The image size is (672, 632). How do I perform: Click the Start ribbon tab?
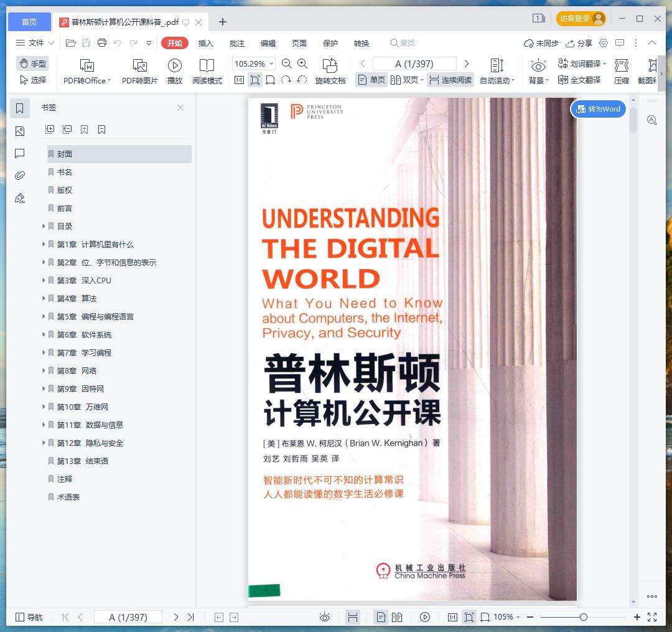tap(175, 44)
